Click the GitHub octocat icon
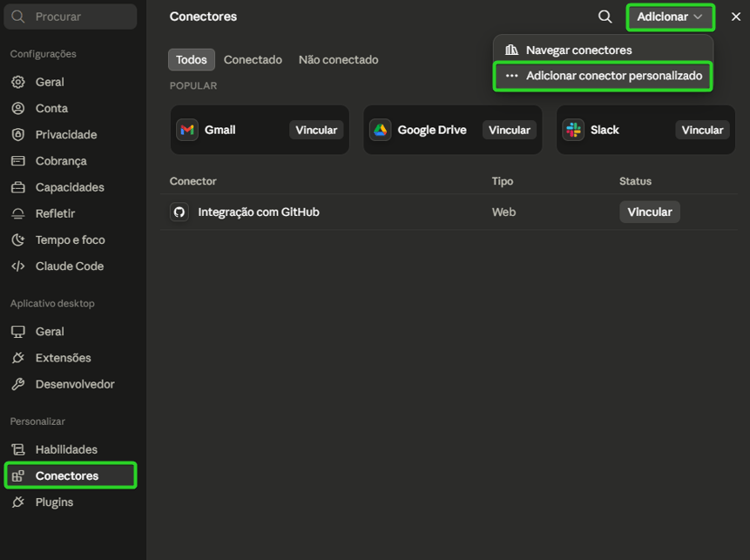Screen dimensions: 750x560 [x=179, y=212]
